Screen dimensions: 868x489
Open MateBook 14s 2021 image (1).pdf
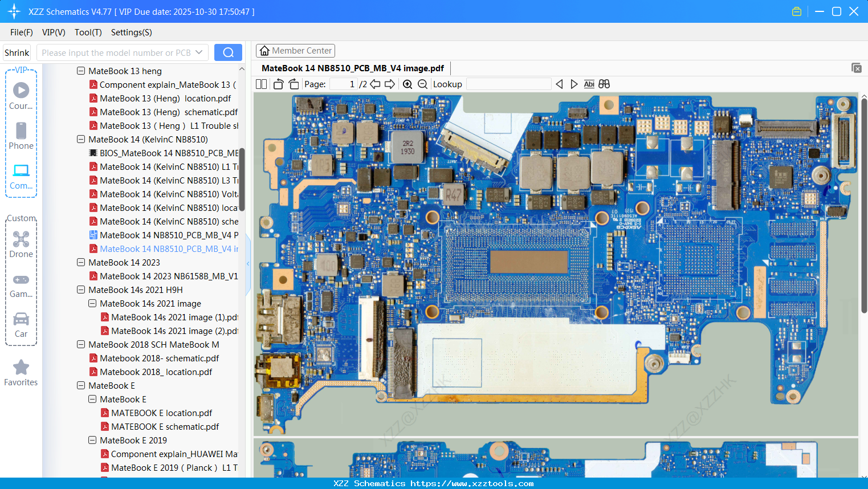pyautogui.click(x=170, y=317)
